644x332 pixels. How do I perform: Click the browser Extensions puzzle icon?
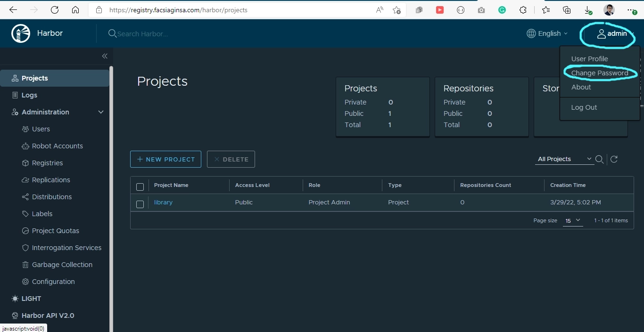coord(523,10)
